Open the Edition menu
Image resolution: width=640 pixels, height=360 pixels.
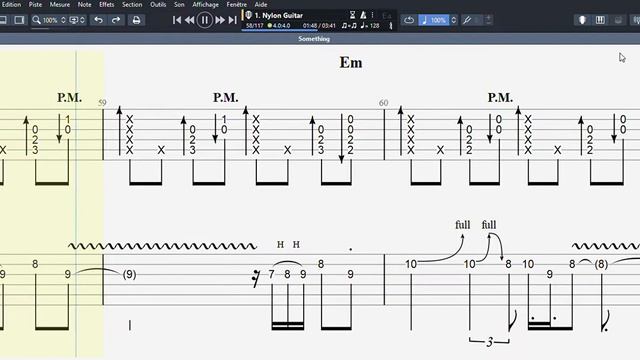[11, 4]
